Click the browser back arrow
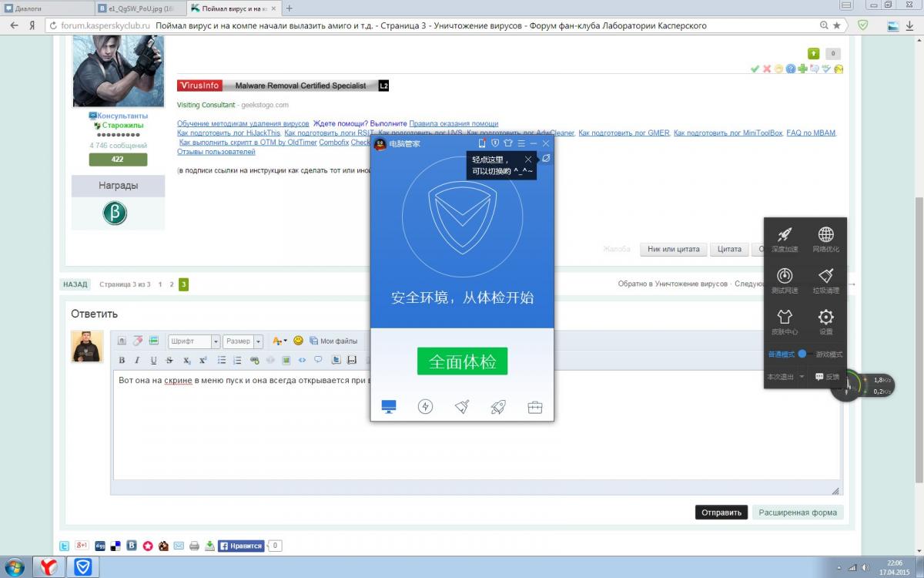The image size is (924, 578). click(x=14, y=25)
